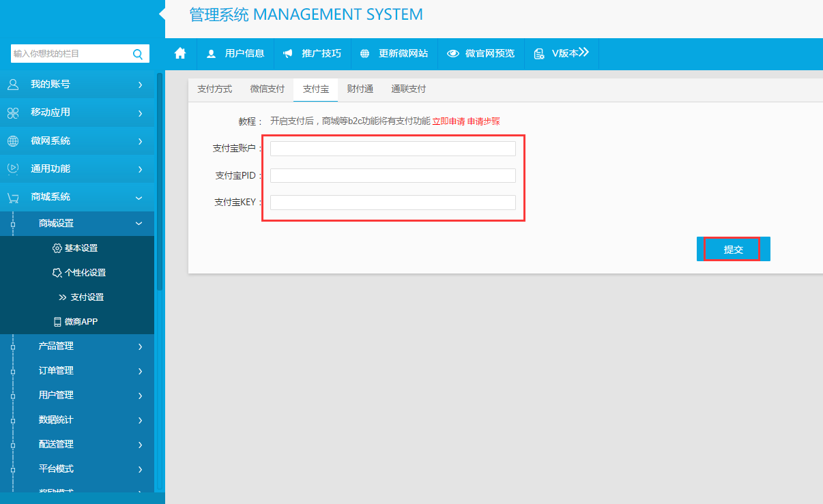Image resolution: width=823 pixels, height=504 pixels.
Task: Click the shopping cart icon for 商城系统
Action: pos(13,197)
